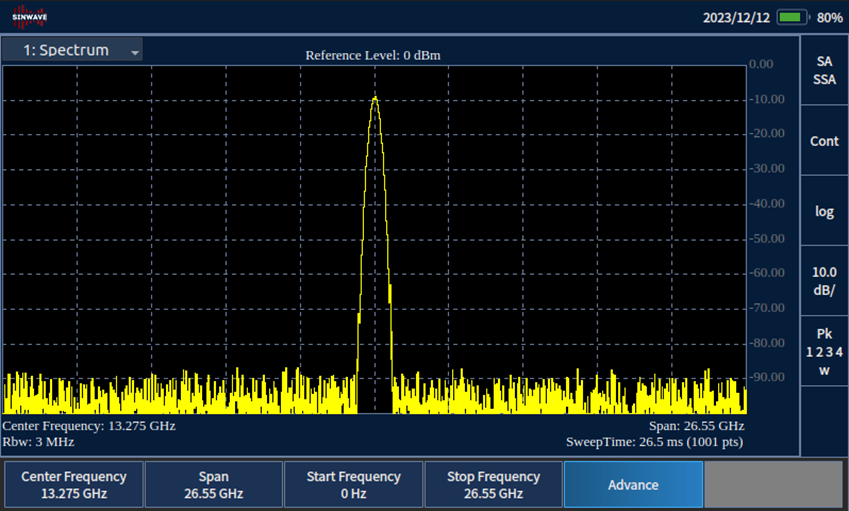Select the Stop Frequency 26.55 GHz button
The width and height of the screenshot is (849, 511).
pyautogui.click(x=493, y=485)
